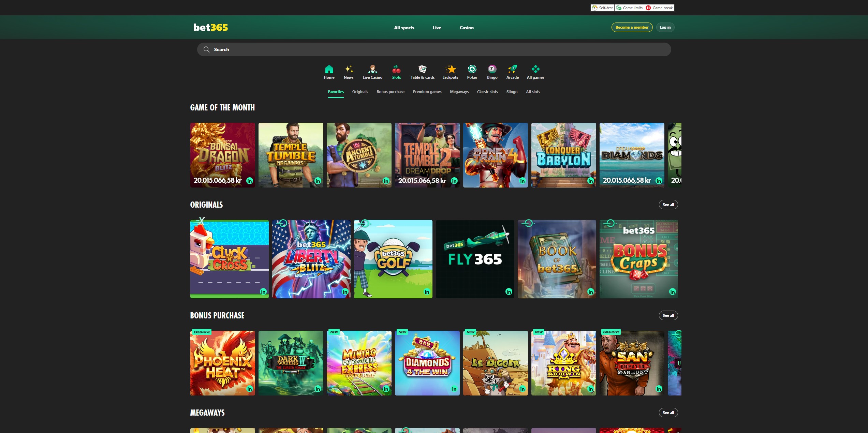868x433 pixels.
Task: Open Temple Tumble 2 Dream Drop game
Action: [x=427, y=155]
